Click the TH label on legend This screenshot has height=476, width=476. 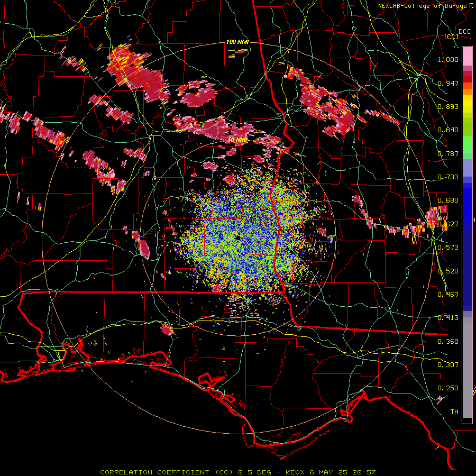454,412
